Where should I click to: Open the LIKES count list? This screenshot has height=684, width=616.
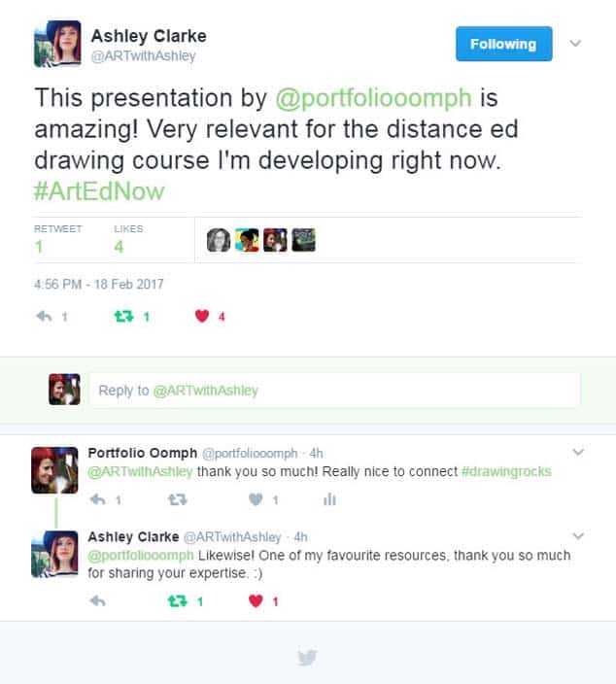(128, 239)
